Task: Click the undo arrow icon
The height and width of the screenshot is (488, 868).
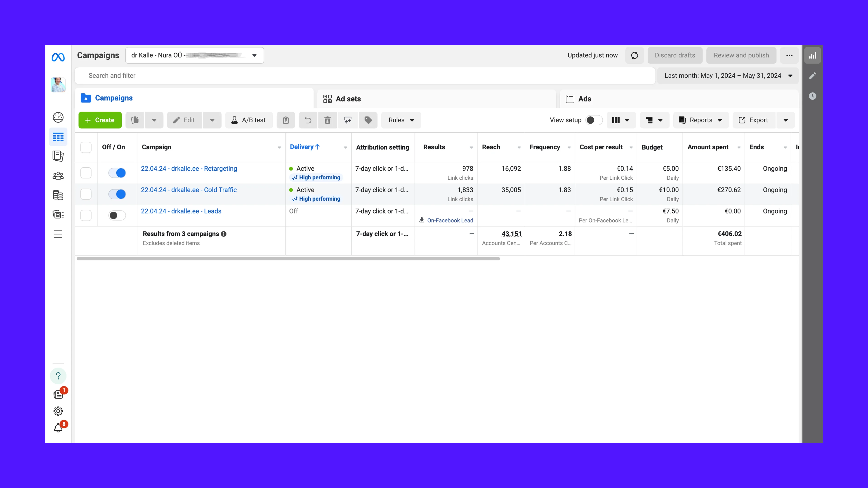Action: (x=308, y=120)
